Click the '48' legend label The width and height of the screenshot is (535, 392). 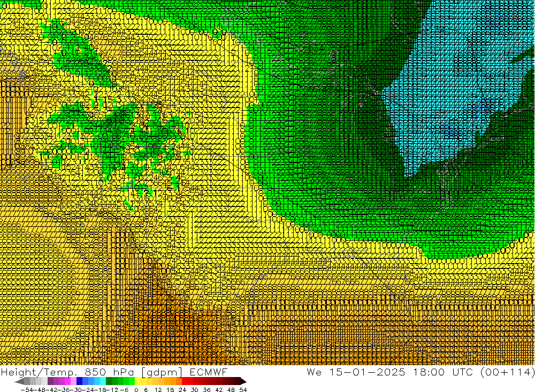click(x=231, y=390)
